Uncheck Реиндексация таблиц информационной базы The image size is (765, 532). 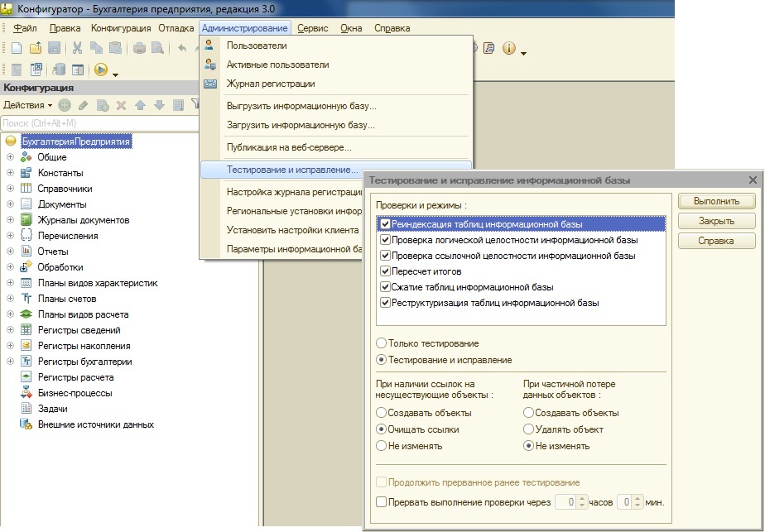pyautogui.click(x=386, y=224)
